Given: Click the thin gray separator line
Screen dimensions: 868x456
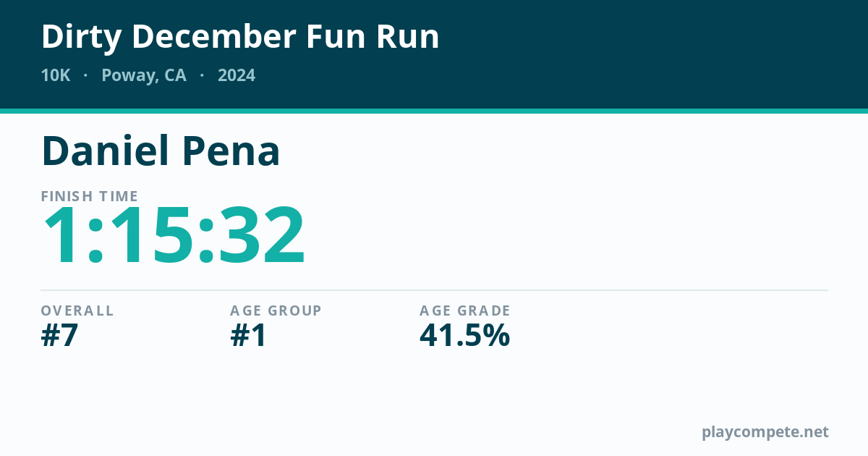Looking at the screenshot, I should (434, 290).
